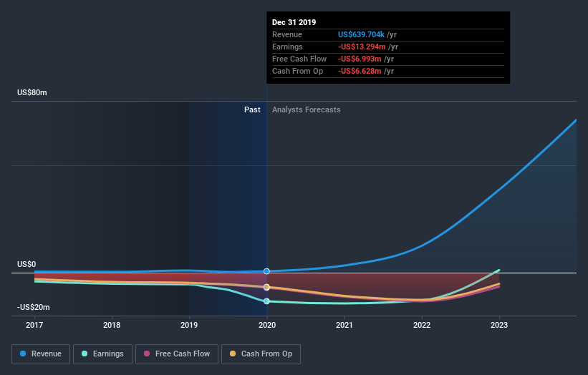Click the US$80m y-axis label
The width and height of the screenshot is (588, 375).
pyautogui.click(x=32, y=92)
